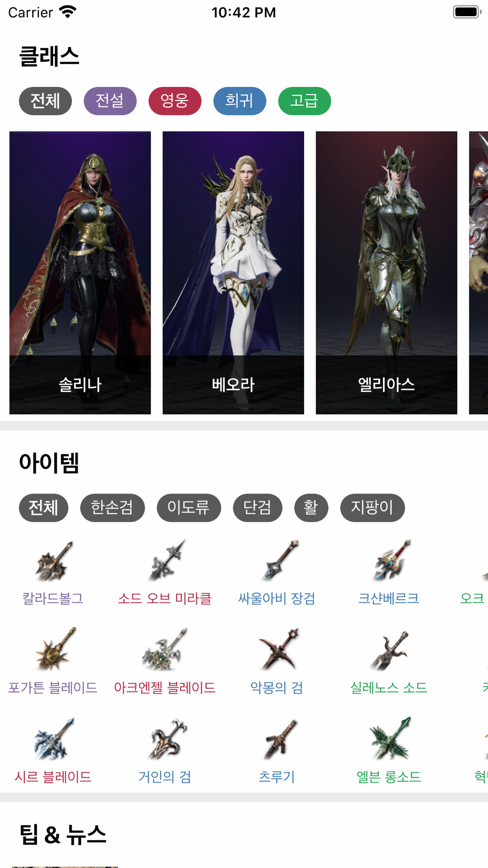Open the 시르 블레이드 item icon
Image resolution: width=488 pixels, height=868 pixels.
click(x=53, y=739)
